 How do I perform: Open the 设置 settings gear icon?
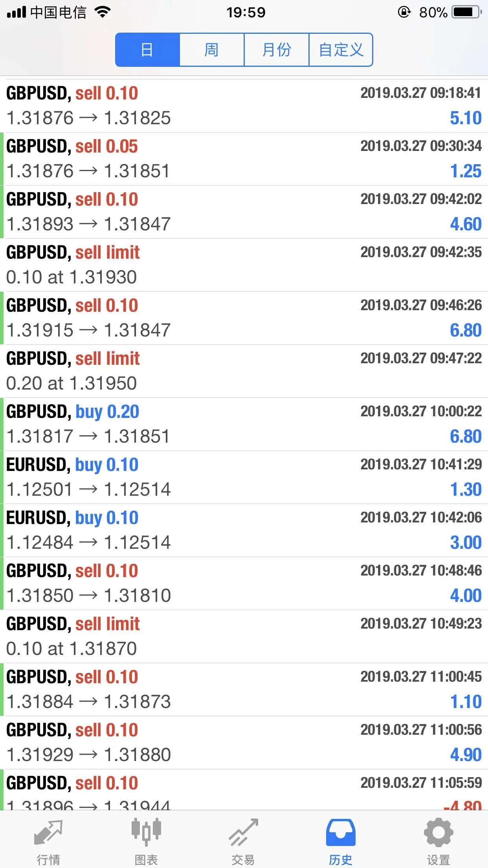click(x=438, y=832)
